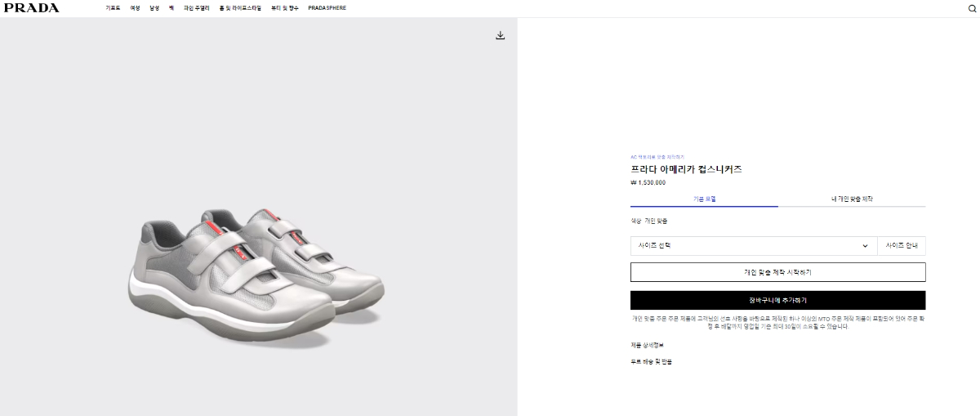Image resolution: width=980 pixels, height=416 pixels.
Task: Click the PRADA logo
Action: 32,8
